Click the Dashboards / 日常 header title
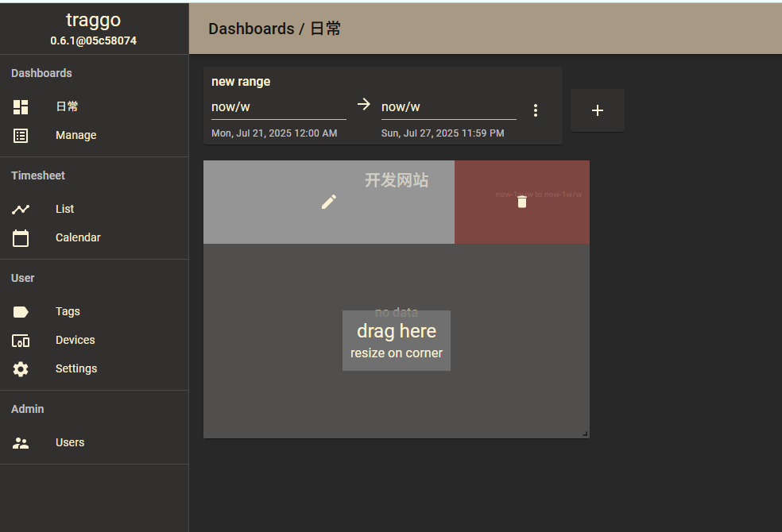The width and height of the screenshot is (782, 532). tap(275, 29)
